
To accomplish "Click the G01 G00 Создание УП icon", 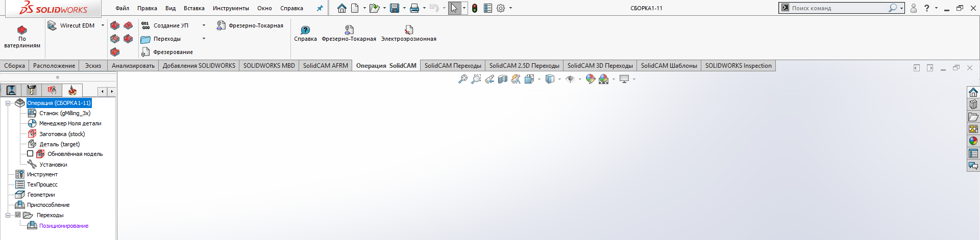I will (x=145, y=25).
